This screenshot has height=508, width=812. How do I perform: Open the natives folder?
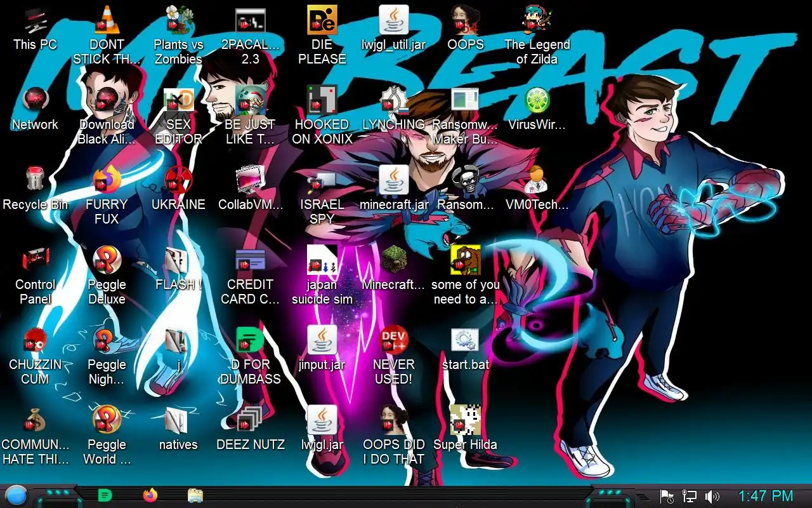click(x=178, y=421)
